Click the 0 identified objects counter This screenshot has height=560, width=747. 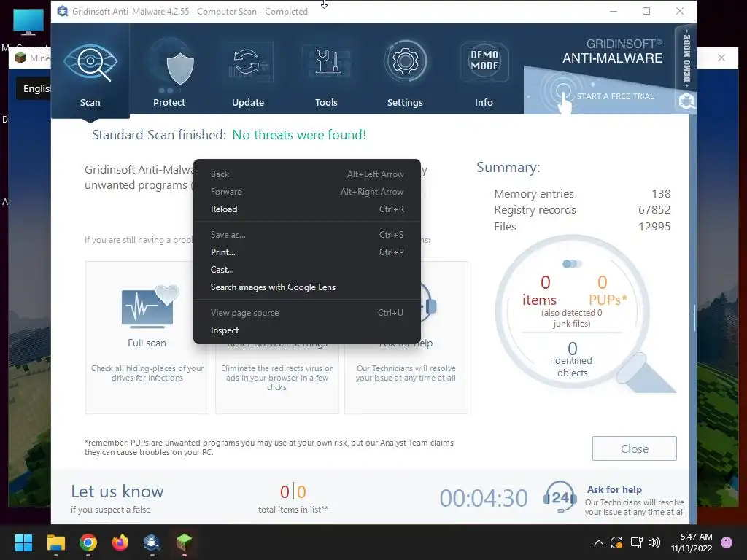tap(572, 359)
